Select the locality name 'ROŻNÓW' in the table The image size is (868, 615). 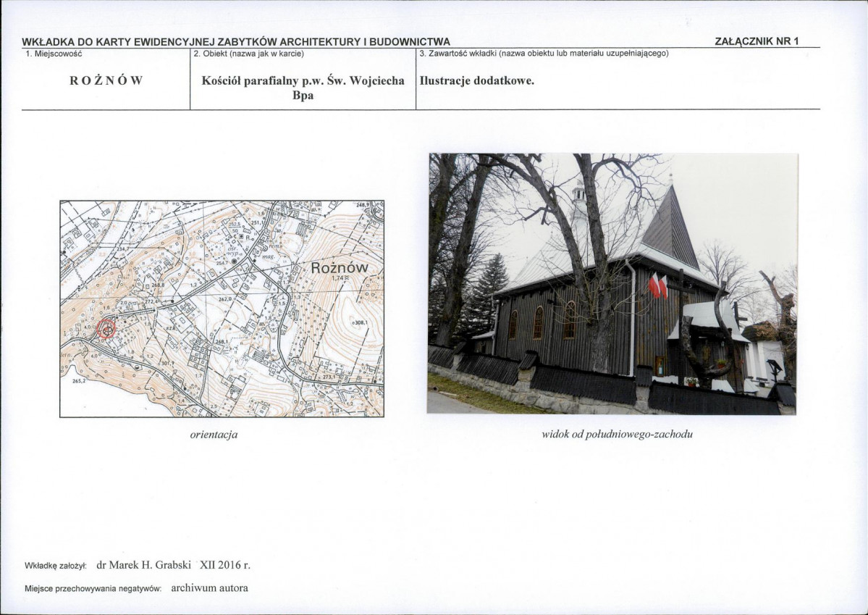[106, 80]
